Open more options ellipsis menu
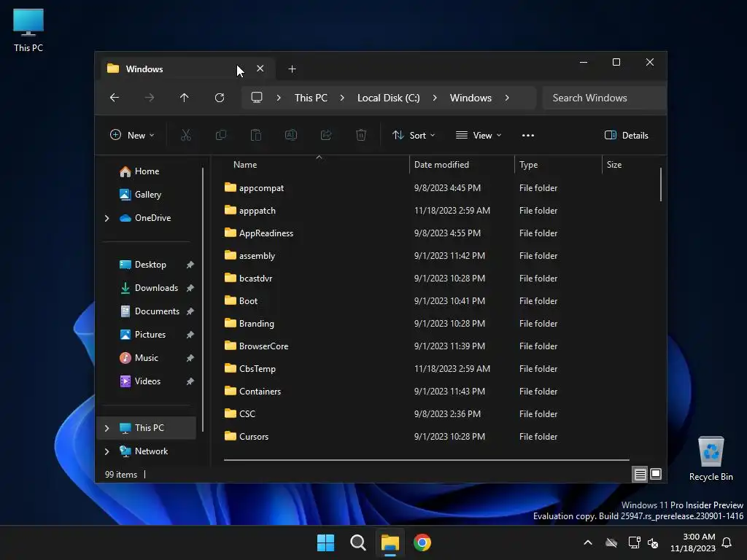The height and width of the screenshot is (560, 747). 528,135
